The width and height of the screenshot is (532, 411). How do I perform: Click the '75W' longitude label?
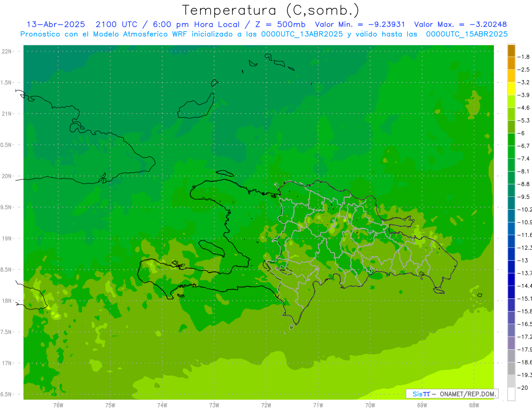click(110, 405)
